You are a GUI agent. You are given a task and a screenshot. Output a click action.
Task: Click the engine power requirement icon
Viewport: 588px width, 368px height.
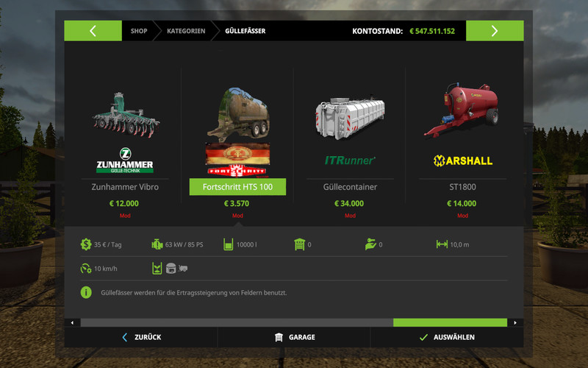click(x=157, y=244)
